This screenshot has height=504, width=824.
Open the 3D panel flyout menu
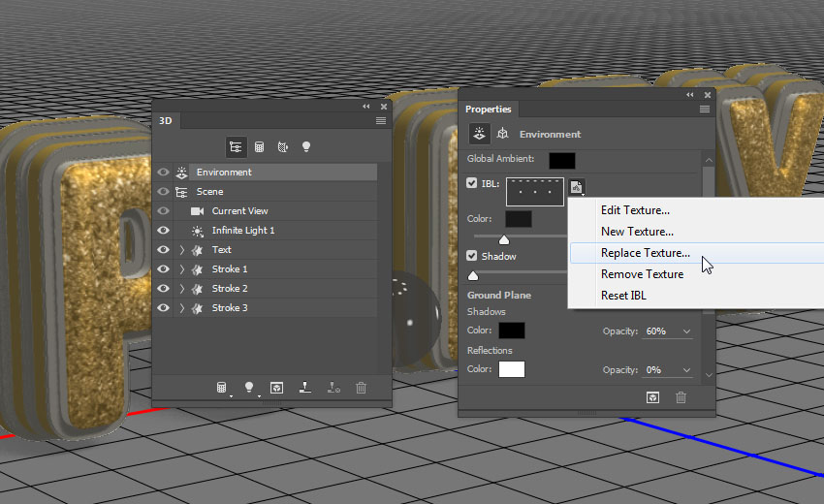click(381, 121)
